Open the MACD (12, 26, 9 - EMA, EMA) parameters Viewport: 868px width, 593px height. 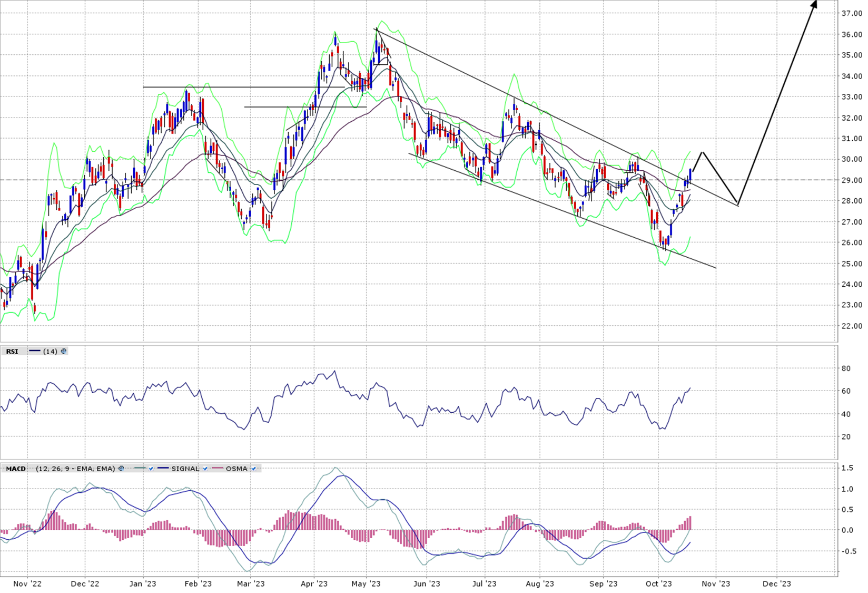pyautogui.click(x=75, y=468)
